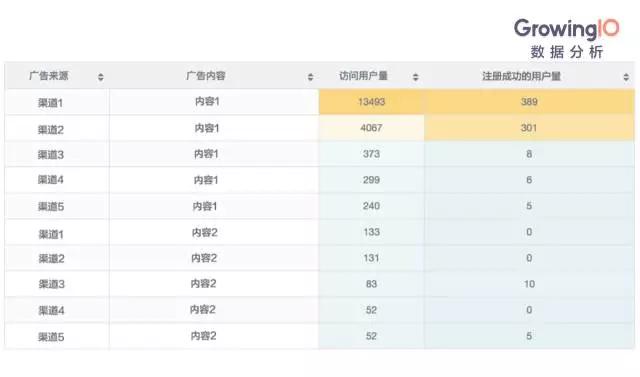Click 内容2 in the 83 row
640x377 pixels.
click(203, 284)
